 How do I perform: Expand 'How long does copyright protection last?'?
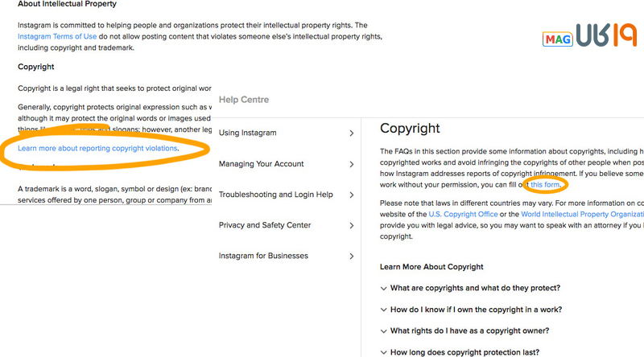coord(460,352)
